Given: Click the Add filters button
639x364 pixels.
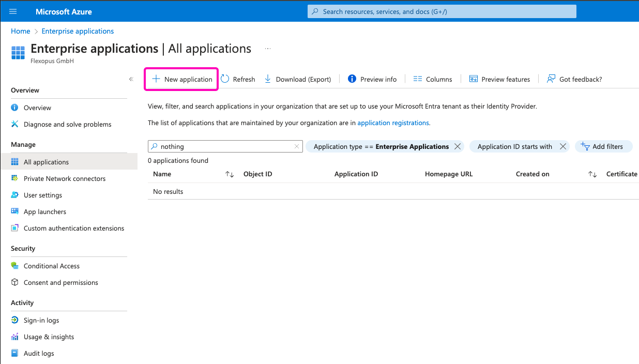Looking at the screenshot, I should pyautogui.click(x=602, y=147).
